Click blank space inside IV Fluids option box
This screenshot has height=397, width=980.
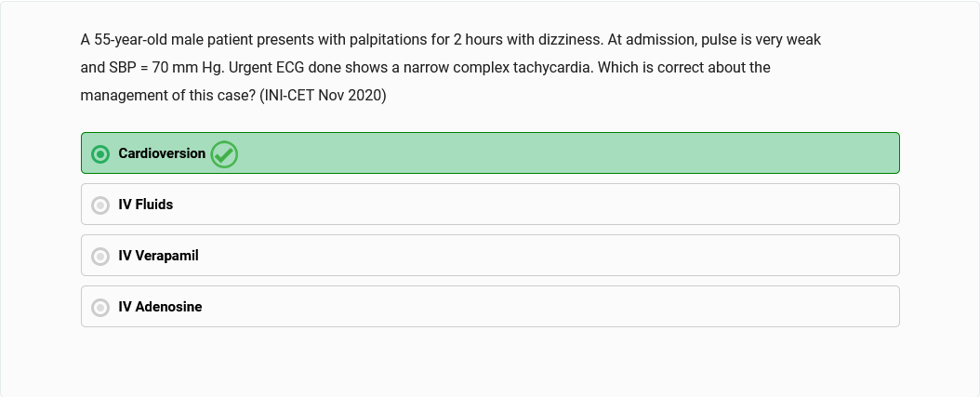(x=531, y=205)
